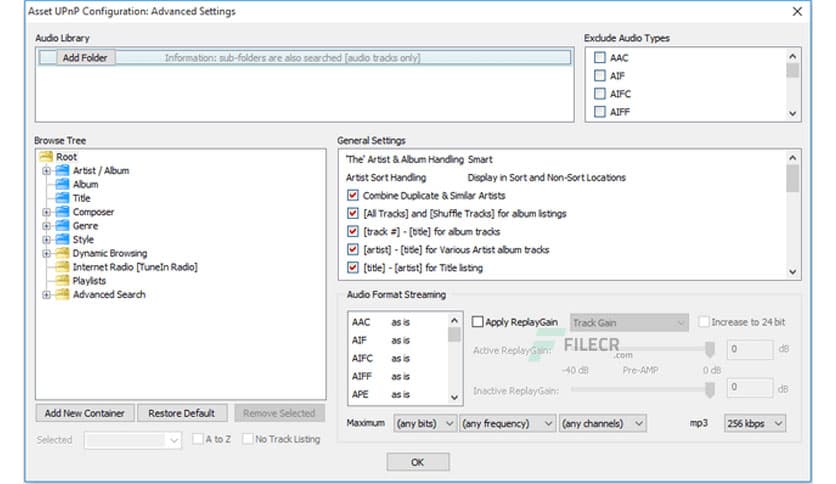836x484 pixels.
Task: Select the Playlists tree item
Action: coord(89,281)
